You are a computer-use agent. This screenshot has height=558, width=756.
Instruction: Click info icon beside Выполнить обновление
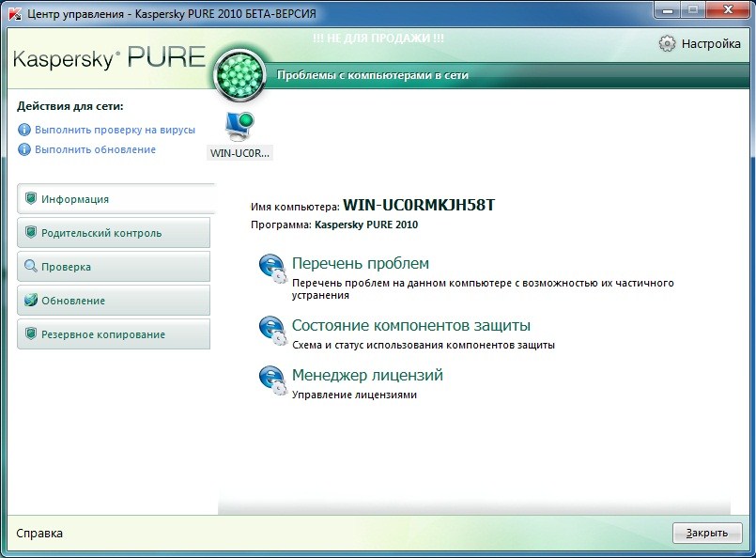click(24, 149)
